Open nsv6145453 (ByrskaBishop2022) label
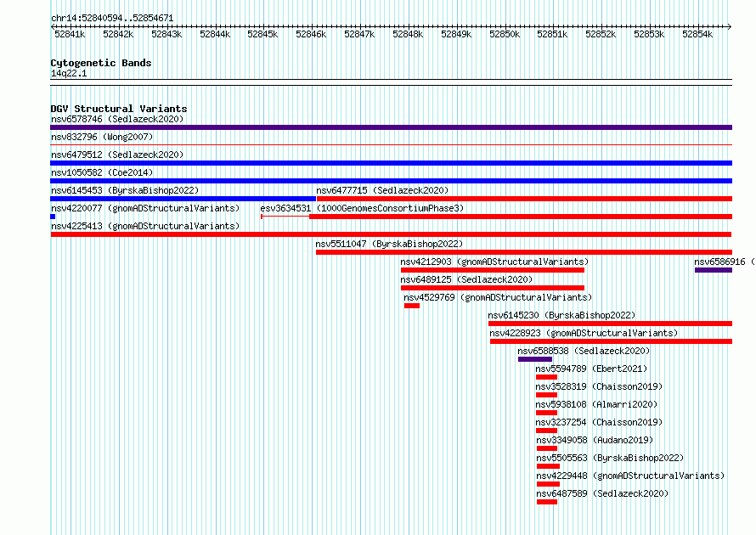 (125, 190)
